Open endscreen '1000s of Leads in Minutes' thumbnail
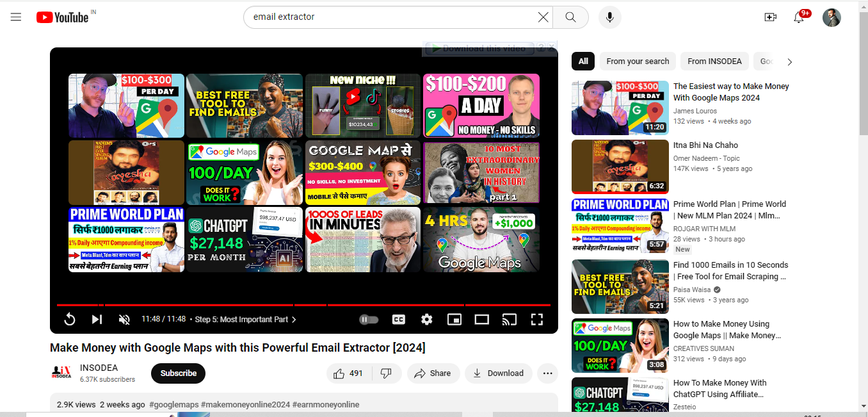 click(x=363, y=239)
